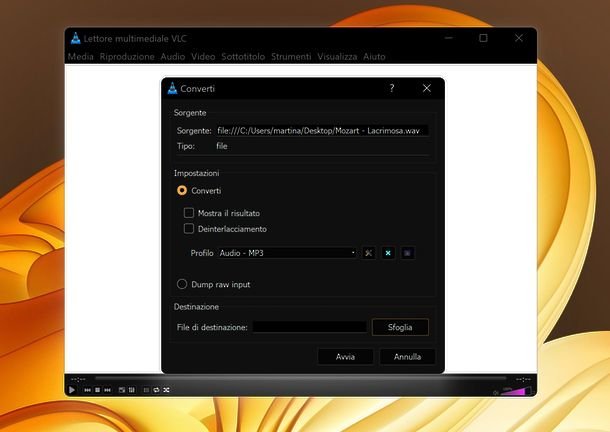Screen dimensions: 610x432
Task: Toggle fullscreen video icon in control bar
Action: coord(122,390)
